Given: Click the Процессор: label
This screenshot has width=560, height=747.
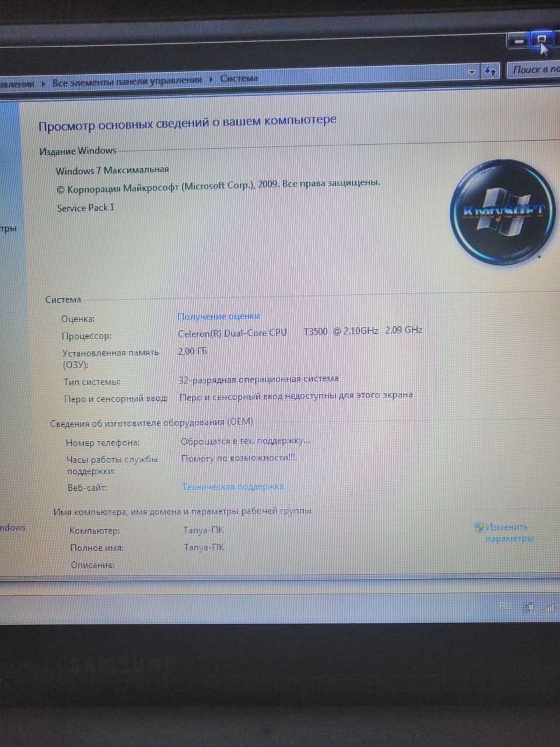Looking at the screenshot, I should pos(86,336).
